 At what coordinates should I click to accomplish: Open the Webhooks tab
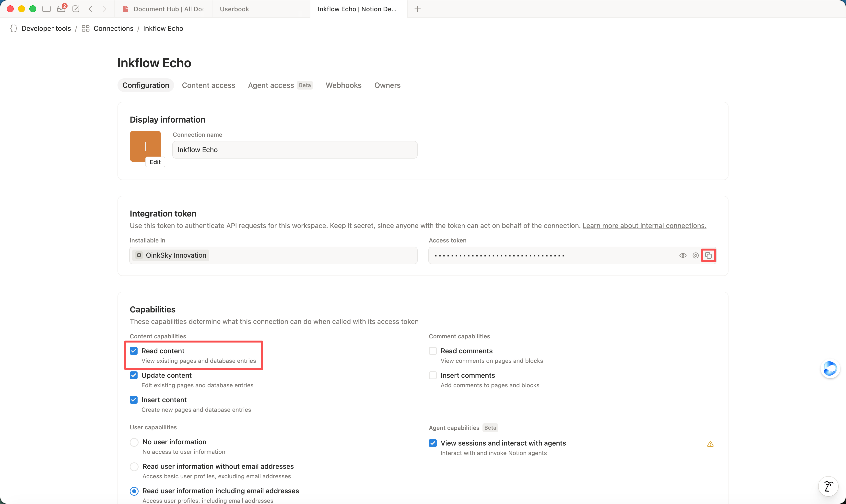tap(343, 85)
